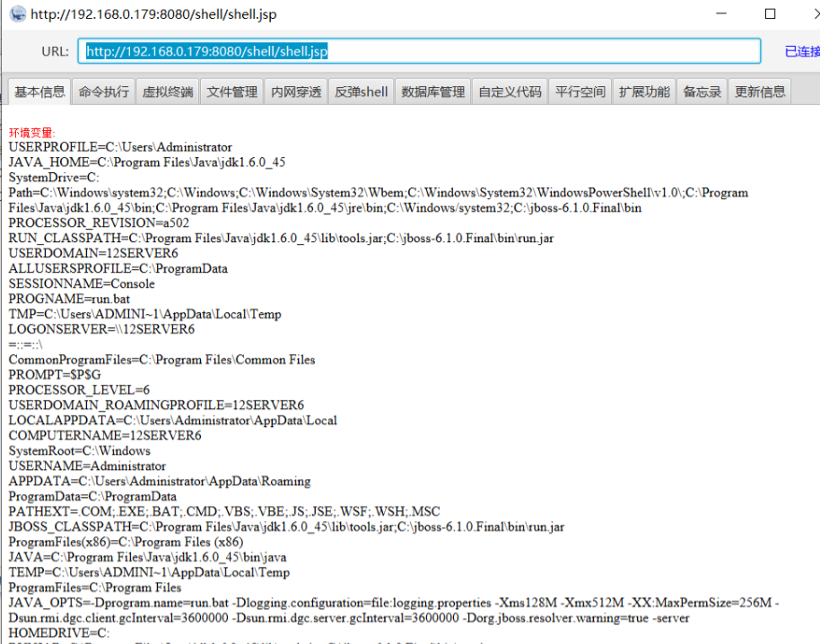Screen dimensions: 820x644
Task: Go to the 文件管理 tab
Action: pyautogui.click(x=231, y=91)
